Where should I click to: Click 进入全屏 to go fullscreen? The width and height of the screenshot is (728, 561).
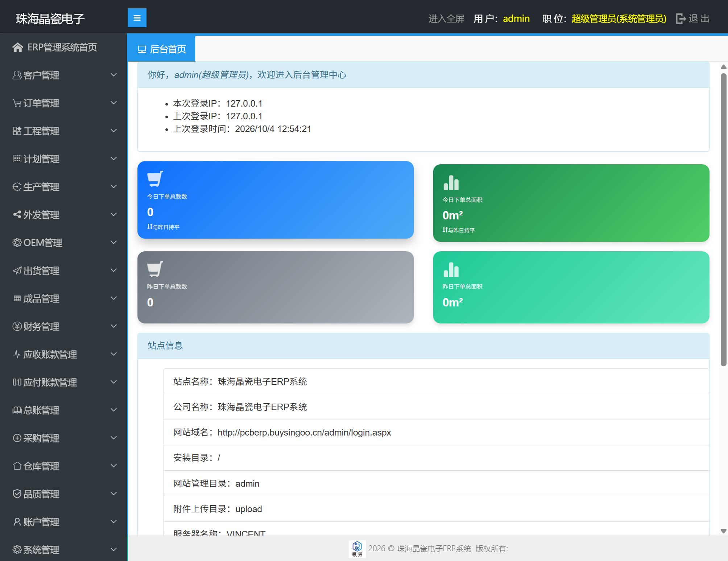pyautogui.click(x=446, y=18)
